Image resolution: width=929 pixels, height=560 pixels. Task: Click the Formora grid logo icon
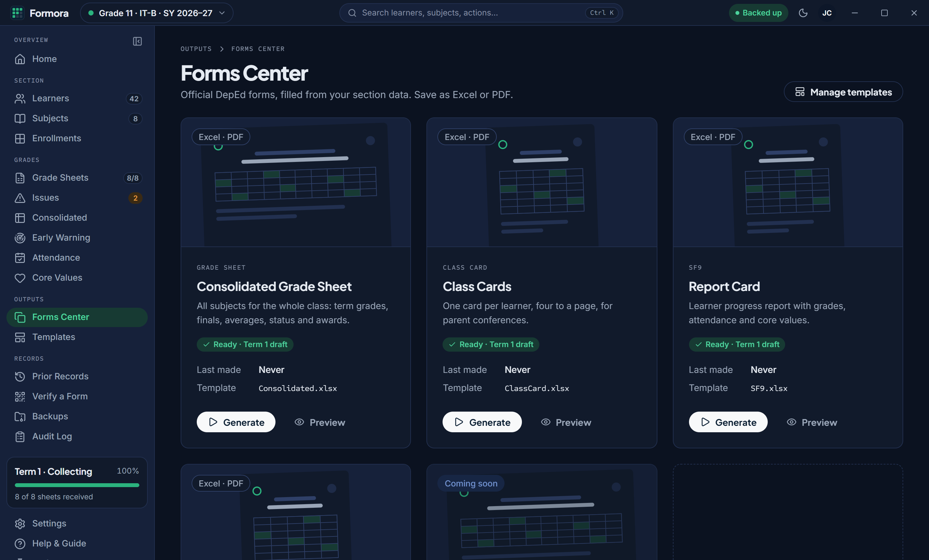[17, 13]
